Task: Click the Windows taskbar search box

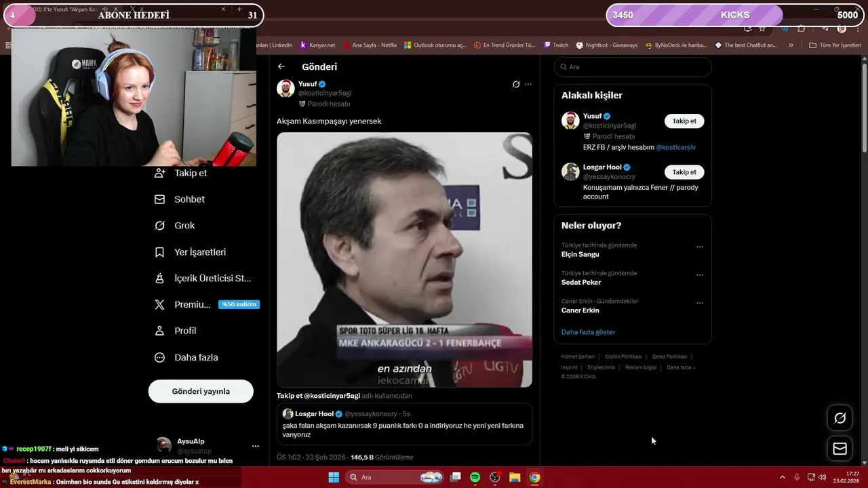Action: point(393,477)
